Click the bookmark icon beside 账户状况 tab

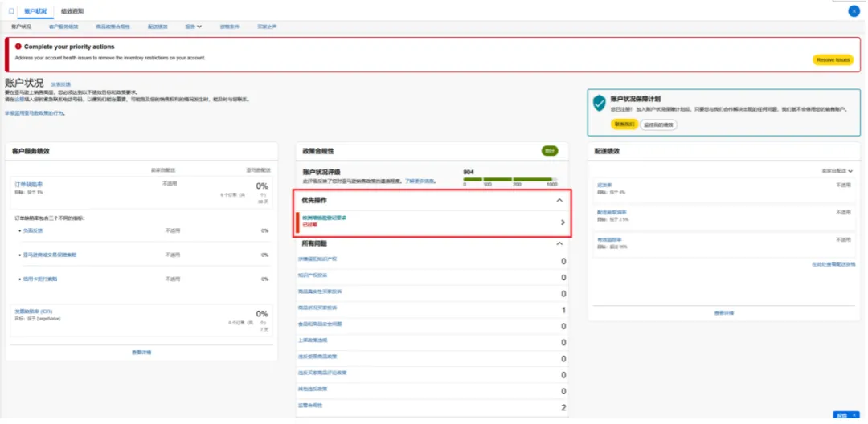coord(11,11)
